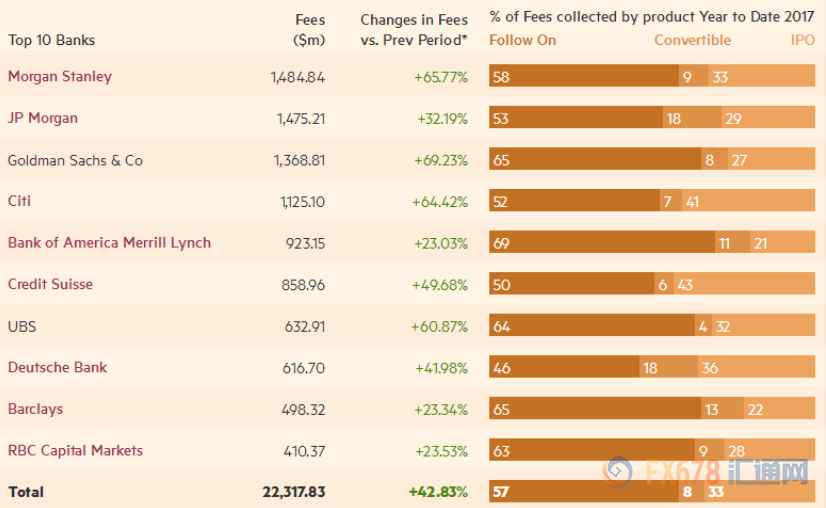This screenshot has width=826, height=508.
Task: Select the Citi bank link
Action: (19, 201)
